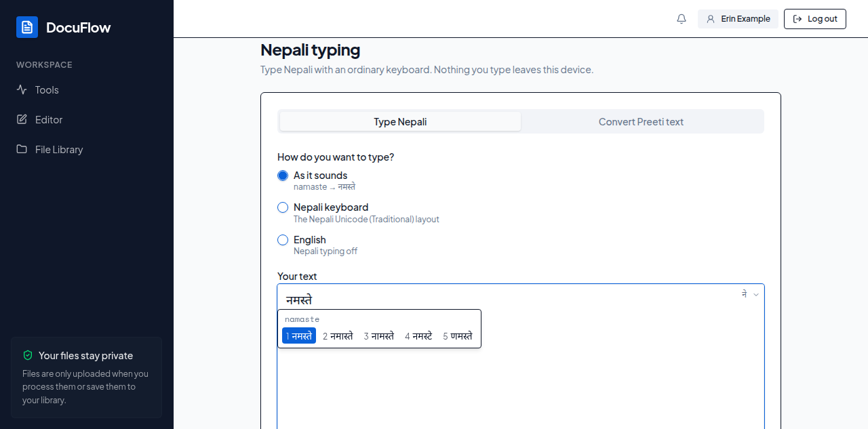Choose suggestion 5 णमस्ते
The image size is (868, 429).
(x=458, y=335)
